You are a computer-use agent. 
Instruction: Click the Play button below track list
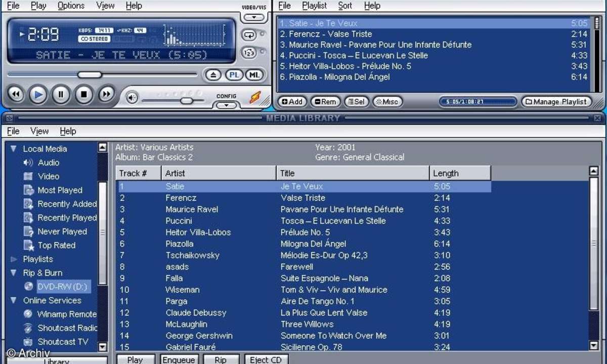(135, 359)
